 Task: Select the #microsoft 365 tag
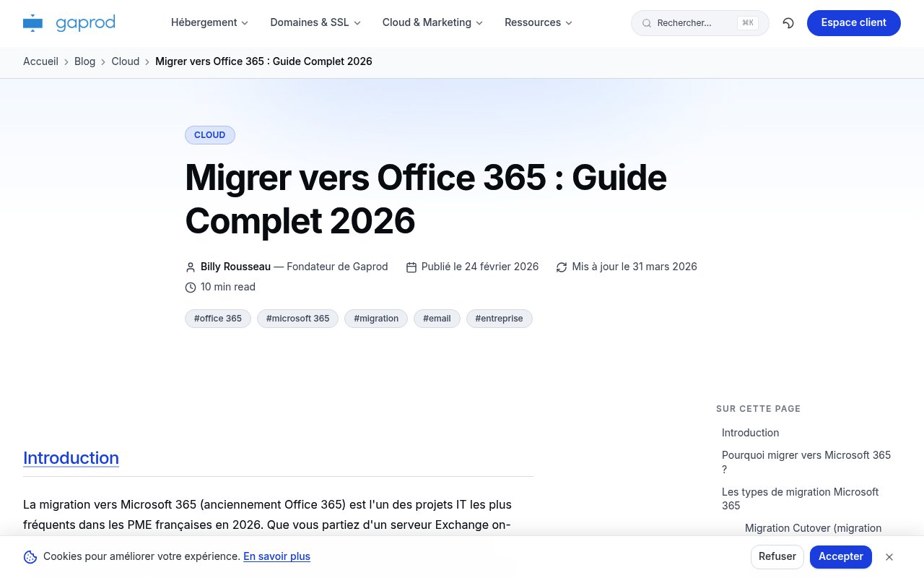(x=297, y=319)
